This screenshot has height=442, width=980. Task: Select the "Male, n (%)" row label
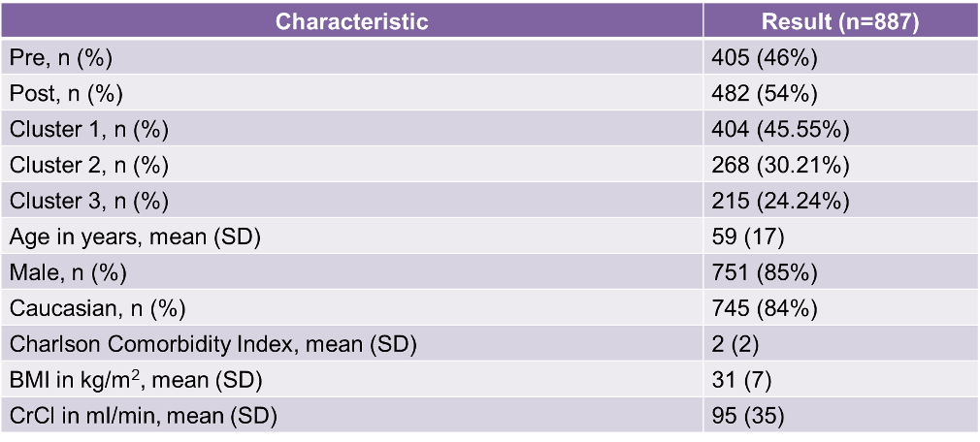(x=68, y=272)
